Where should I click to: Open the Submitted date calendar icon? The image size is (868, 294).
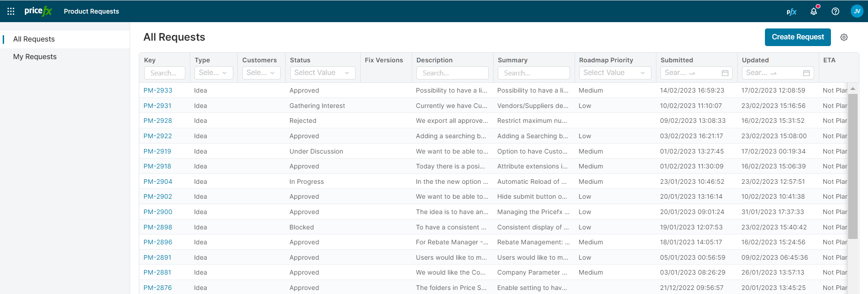click(725, 73)
